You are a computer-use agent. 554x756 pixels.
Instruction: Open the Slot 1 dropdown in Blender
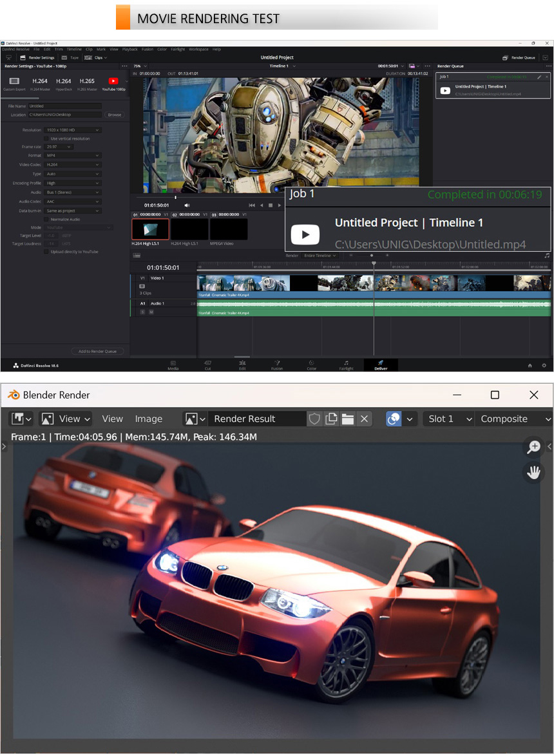(448, 419)
